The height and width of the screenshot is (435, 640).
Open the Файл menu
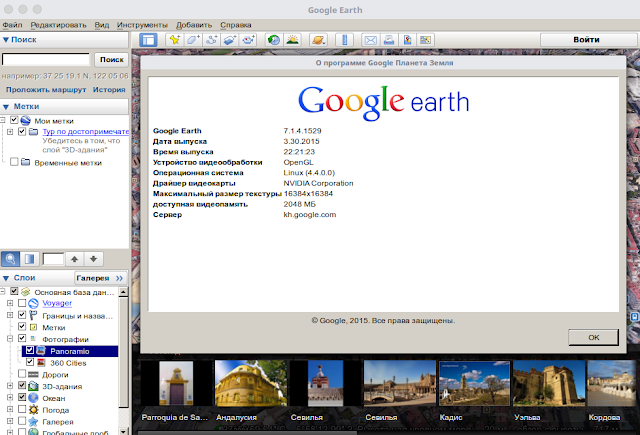pos(13,25)
